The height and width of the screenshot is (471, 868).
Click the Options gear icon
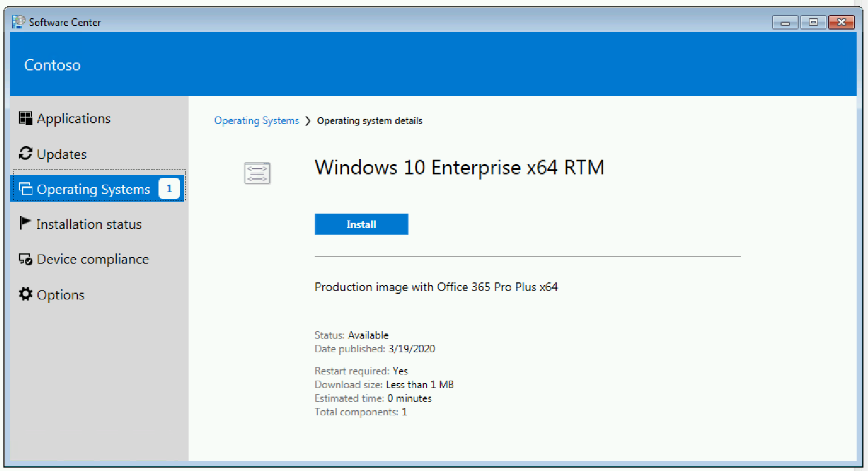[x=26, y=294]
